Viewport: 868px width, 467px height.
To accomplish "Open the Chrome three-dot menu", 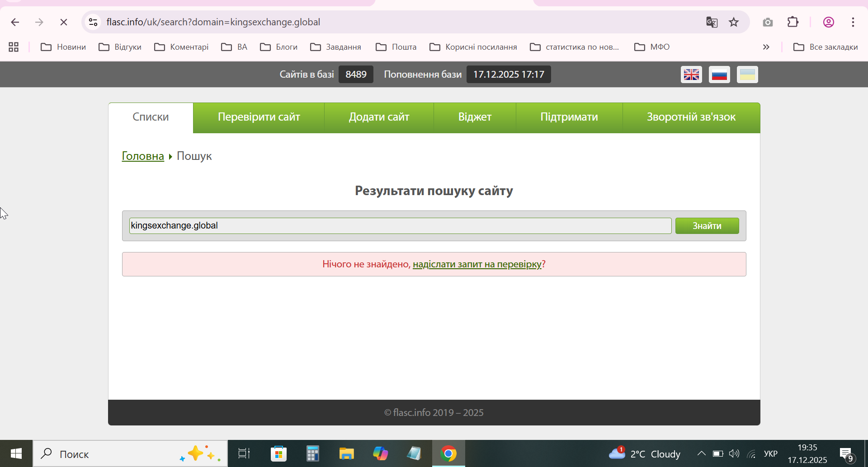I will (x=853, y=22).
